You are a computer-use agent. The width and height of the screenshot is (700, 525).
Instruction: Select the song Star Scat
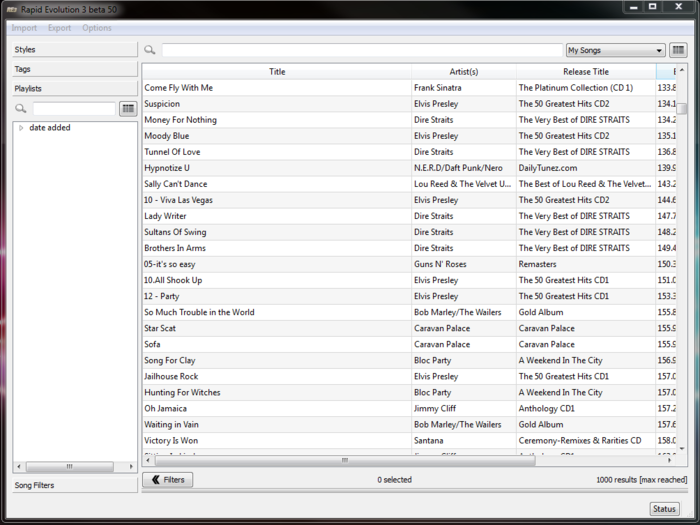277,329
